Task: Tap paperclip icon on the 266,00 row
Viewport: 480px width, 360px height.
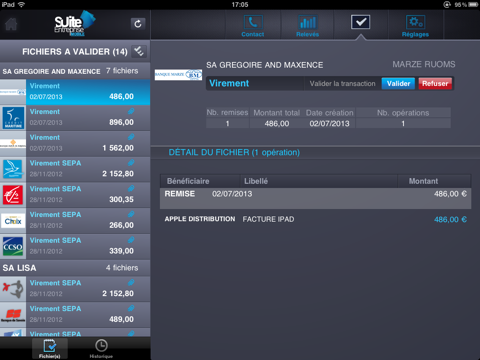Action: tap(131, 214)
